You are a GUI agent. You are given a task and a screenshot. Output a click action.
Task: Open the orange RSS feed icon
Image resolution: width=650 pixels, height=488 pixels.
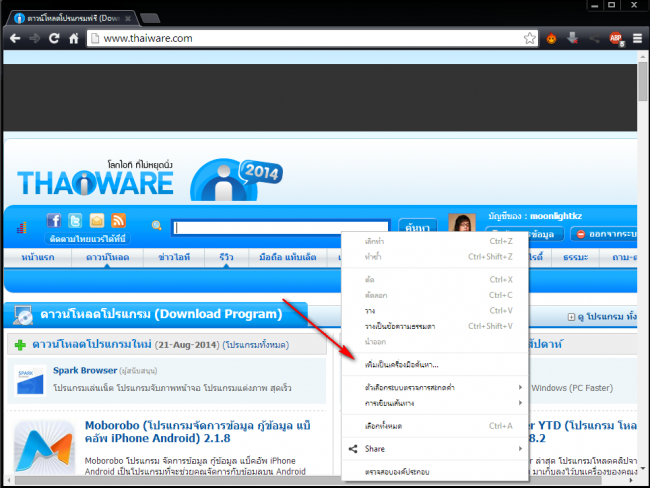(x=118, y=220)
